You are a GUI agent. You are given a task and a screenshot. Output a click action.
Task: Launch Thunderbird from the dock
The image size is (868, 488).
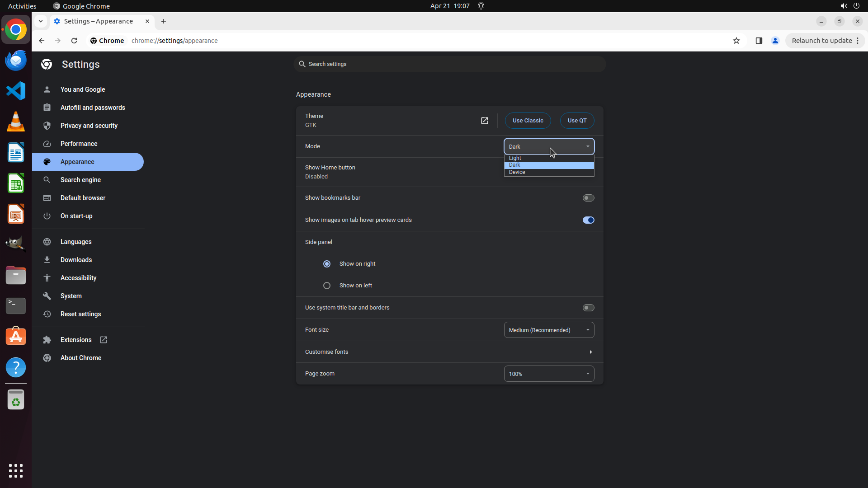pos(16,60)
